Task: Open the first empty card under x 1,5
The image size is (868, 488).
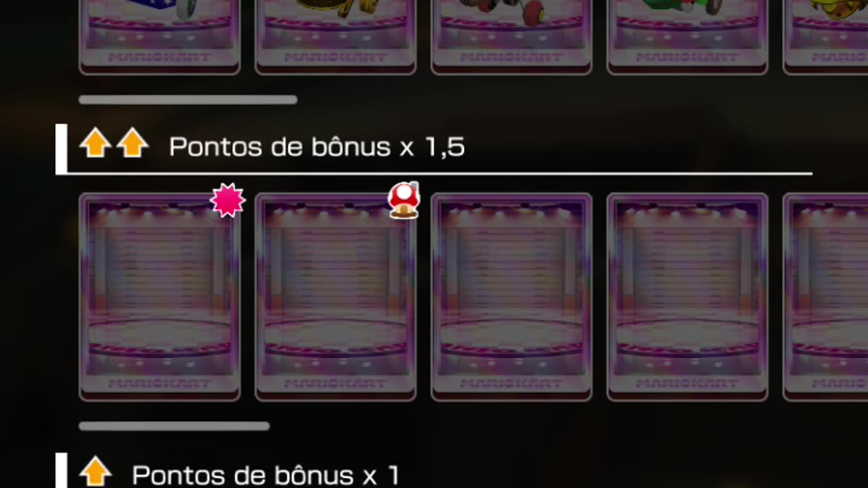Action: pos(160,297)
